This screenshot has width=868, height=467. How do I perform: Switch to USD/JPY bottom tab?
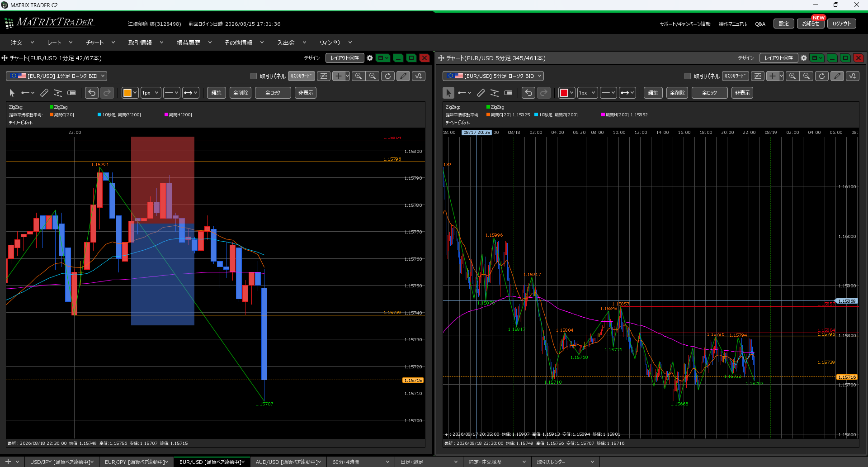click(61, 462)
